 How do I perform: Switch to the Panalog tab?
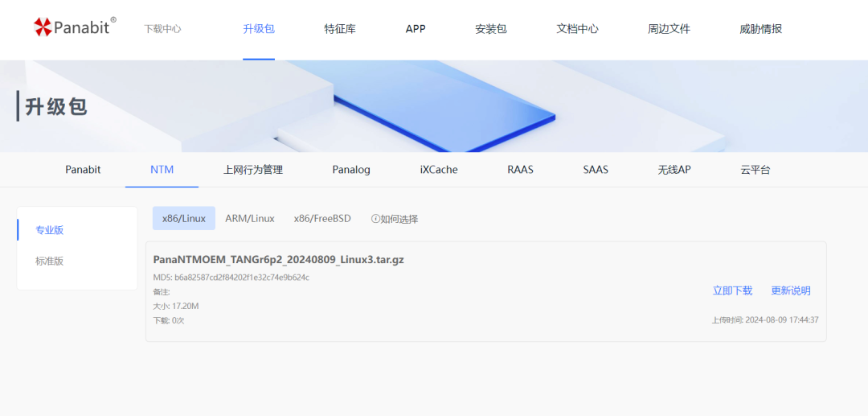(351, 170)
